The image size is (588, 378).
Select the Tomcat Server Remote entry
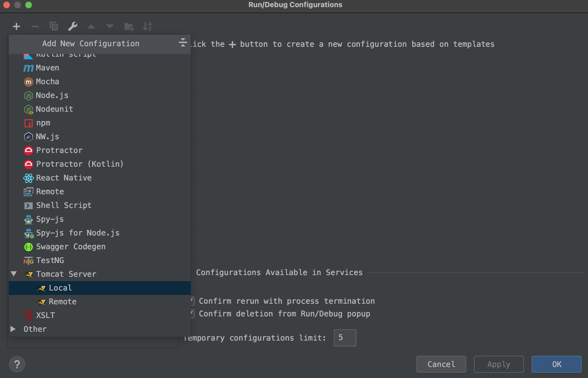(x=62, y=302)
